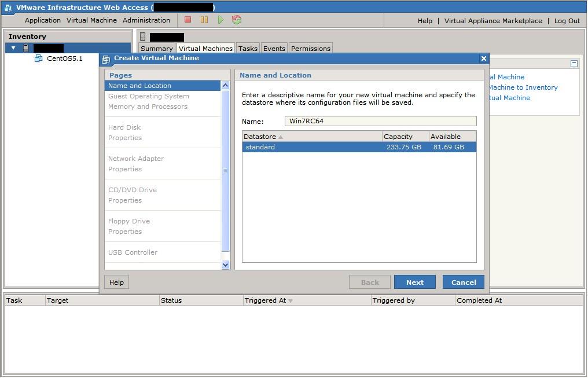Screen dimensions: 588x378
Task: Click the Help button in dialog
Action: click(x=117, y=282)
